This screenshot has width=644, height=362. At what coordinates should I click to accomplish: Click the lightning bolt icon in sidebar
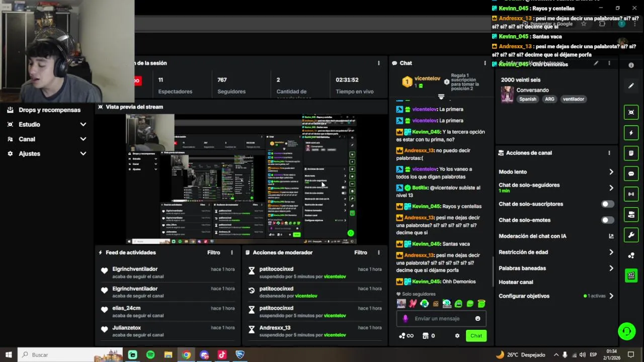pyautogui.click(x=631, y=133)
